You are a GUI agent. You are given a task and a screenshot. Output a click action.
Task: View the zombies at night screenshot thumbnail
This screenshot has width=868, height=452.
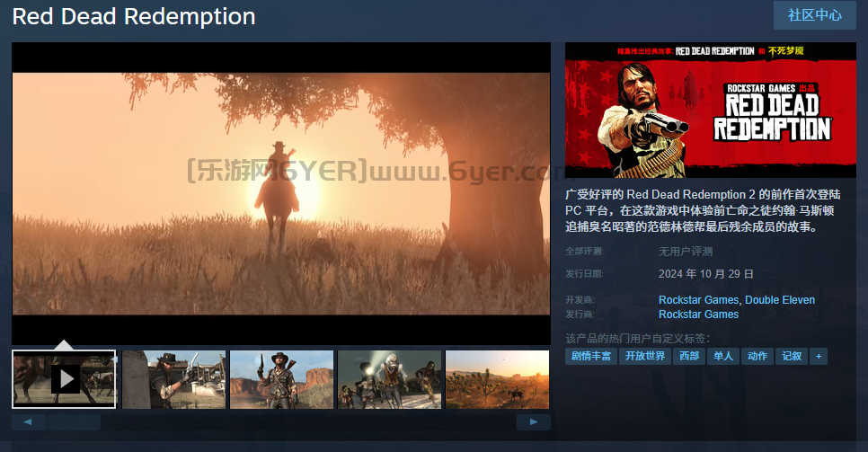(390, 379)
